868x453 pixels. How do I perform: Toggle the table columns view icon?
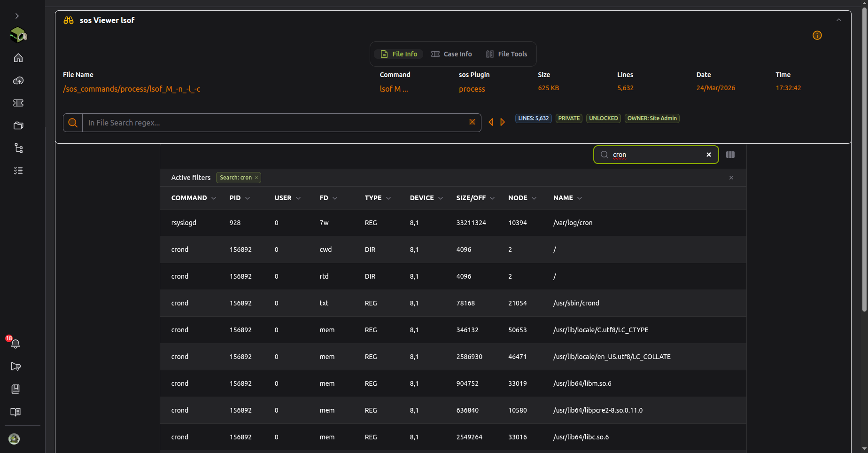(x=730, y=155)
